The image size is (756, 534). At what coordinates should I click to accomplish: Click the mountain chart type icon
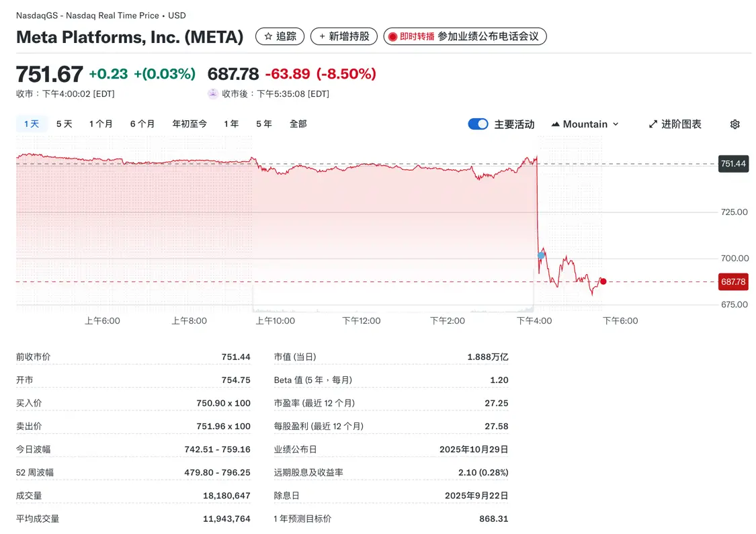(x=556, y=124)
